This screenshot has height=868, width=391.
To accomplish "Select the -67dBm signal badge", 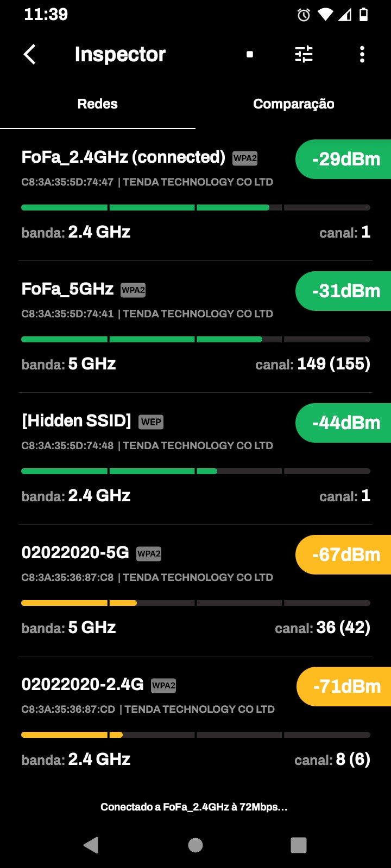I will click(x=345, y=555).
